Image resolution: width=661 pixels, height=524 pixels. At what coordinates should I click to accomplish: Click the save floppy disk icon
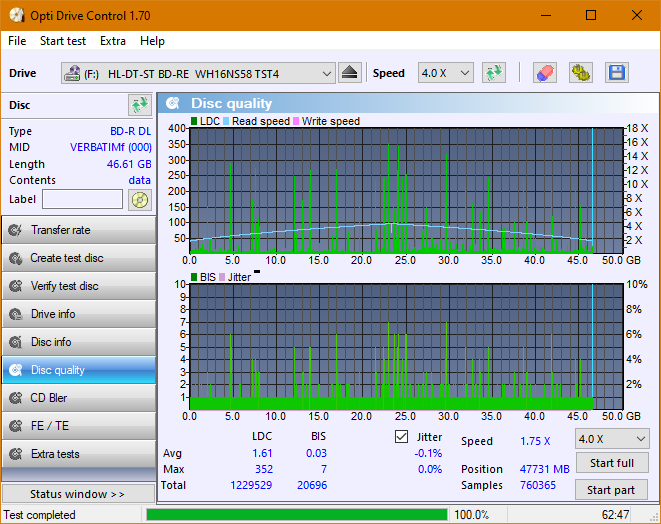617,73
